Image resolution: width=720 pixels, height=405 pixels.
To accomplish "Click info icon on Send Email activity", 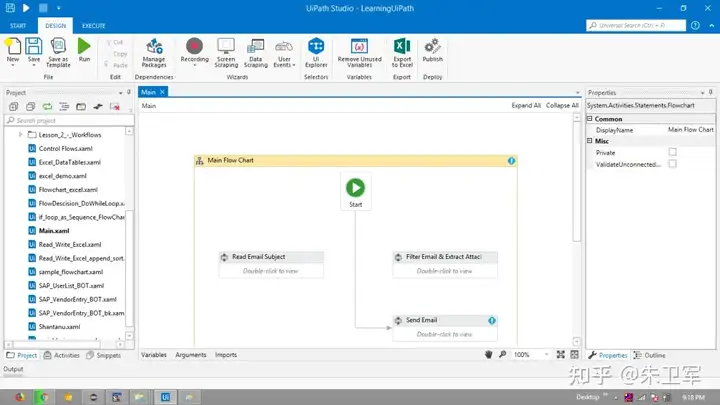I will click(x=492, y=321).
